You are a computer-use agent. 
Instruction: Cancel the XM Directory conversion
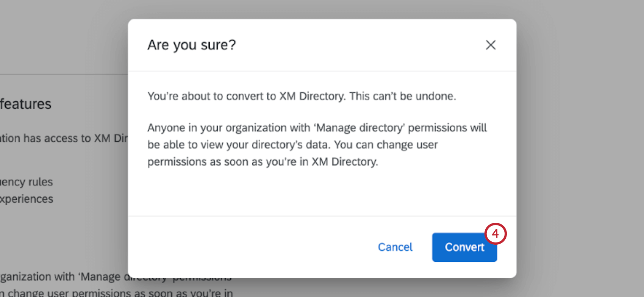pos(395,247)
